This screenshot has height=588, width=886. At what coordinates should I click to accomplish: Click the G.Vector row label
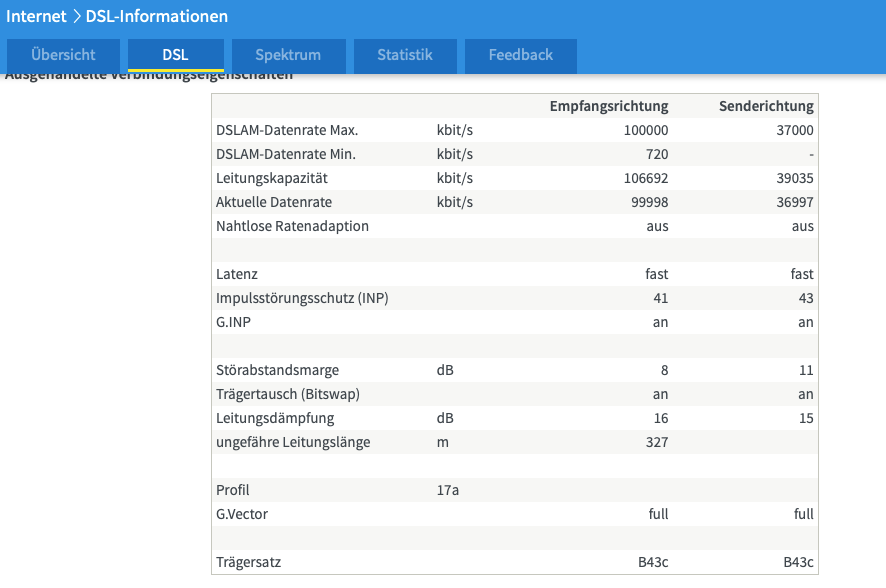[242, 514]
